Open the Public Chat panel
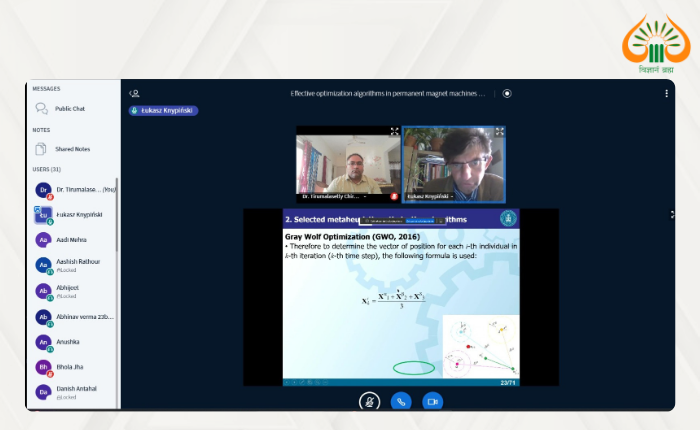The height and width of the screenshot is (430, 700). pyautogui.click(x=69, y=108)
